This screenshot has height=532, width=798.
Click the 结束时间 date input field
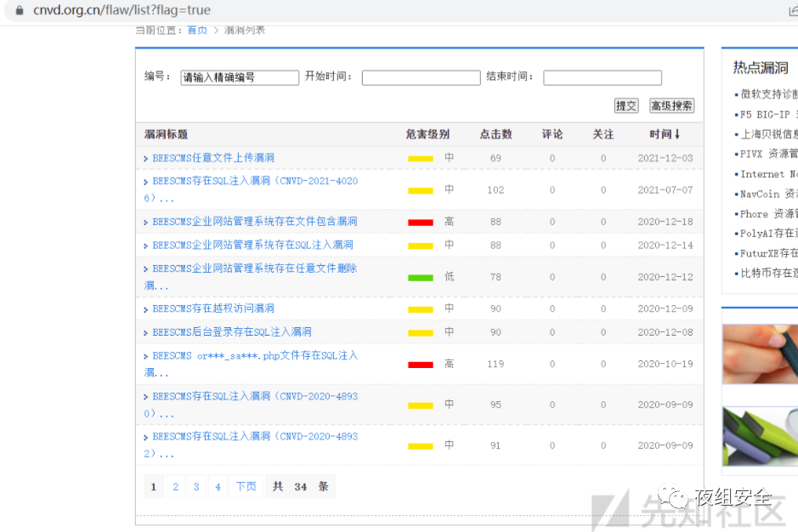pyautogui.click(x=603, y=77)
